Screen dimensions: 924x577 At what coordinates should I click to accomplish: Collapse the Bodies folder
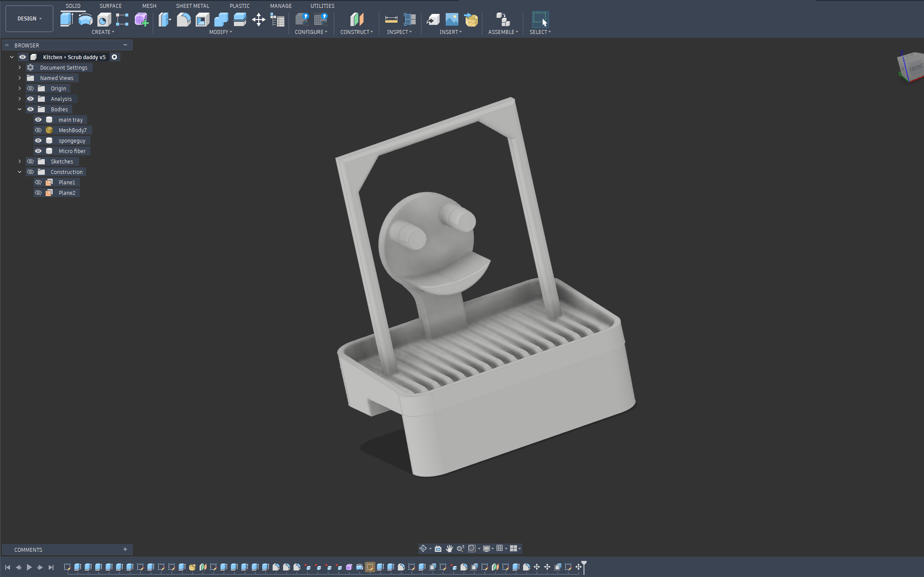click(x=19, y=109)
